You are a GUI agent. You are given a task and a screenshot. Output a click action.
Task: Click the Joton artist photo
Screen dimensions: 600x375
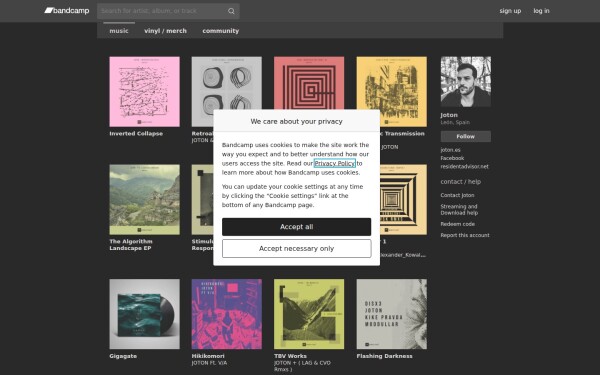point(466,82)
